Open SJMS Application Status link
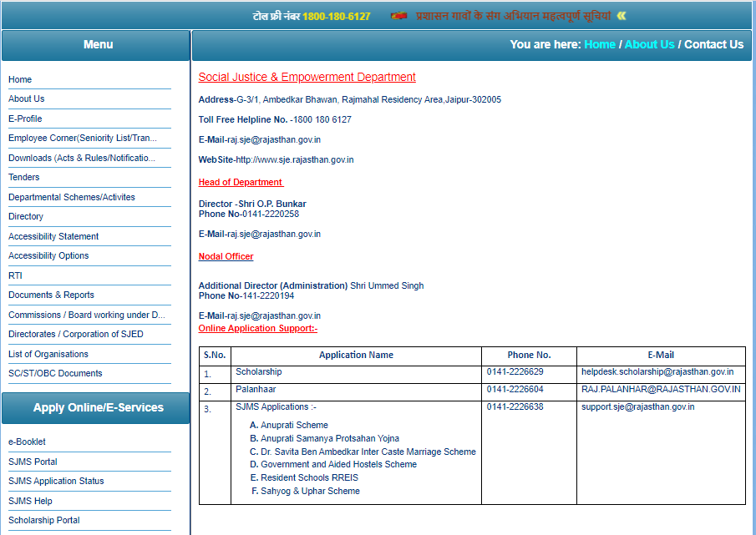This screenshot has height=535, width=756. (x=56, y=481)
